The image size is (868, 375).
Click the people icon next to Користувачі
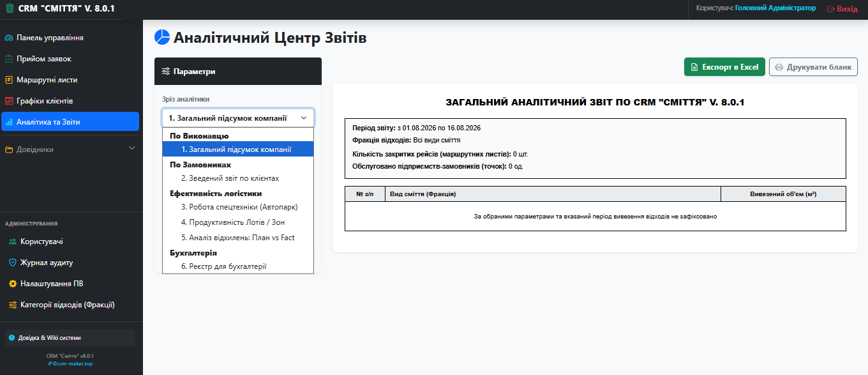click(x=13, y=241)
